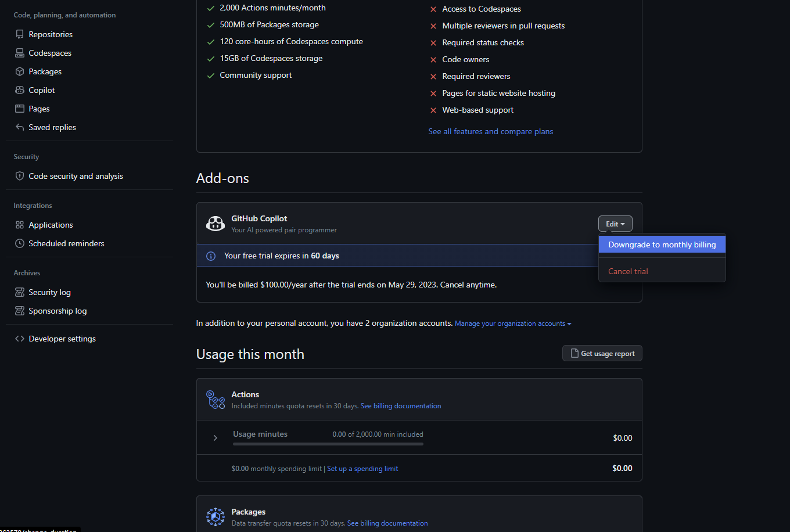Click the Security log icon
This screenshot has height=532, width=790.
coord(20,292)
